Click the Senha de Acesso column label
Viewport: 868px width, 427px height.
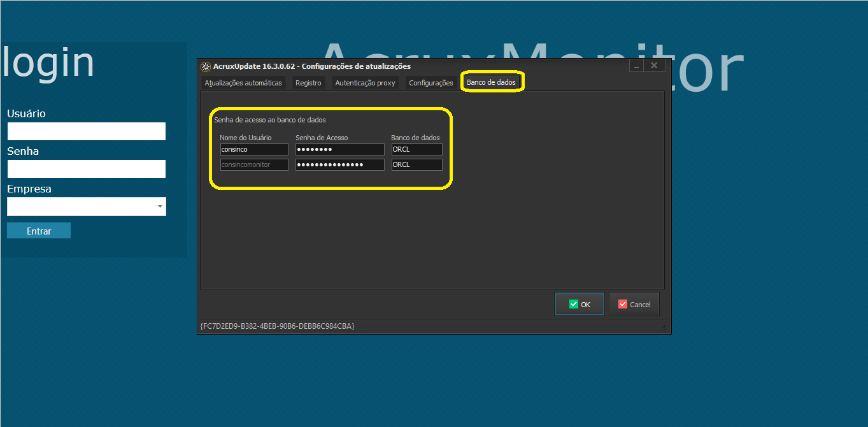322,138
